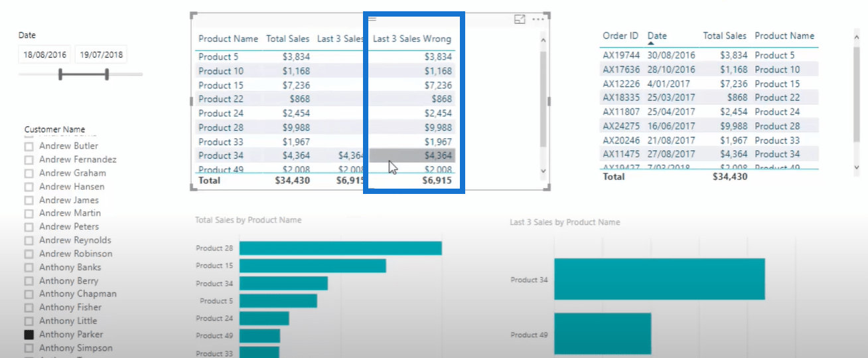Click order AX19744 in the orders table

tap(621, 55)
